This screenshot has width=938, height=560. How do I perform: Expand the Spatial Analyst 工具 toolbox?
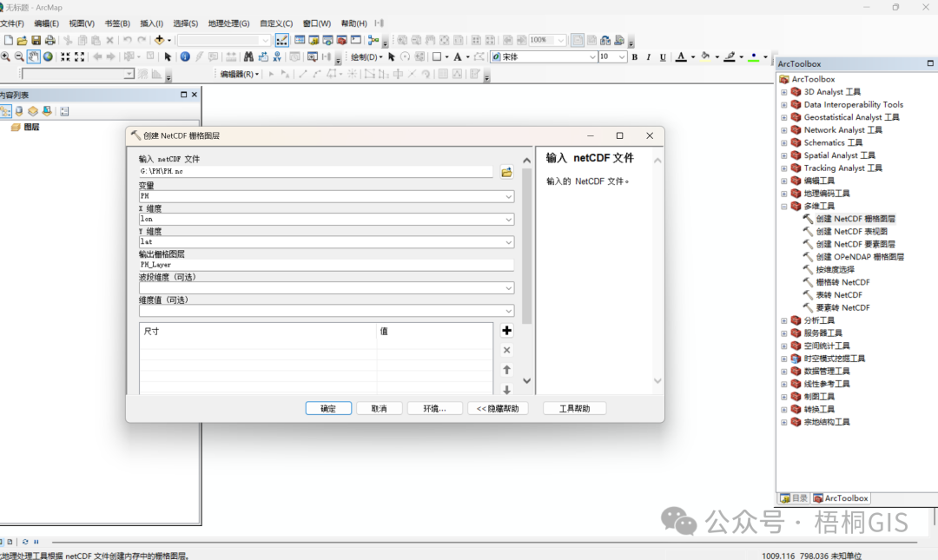pos(783,155)
